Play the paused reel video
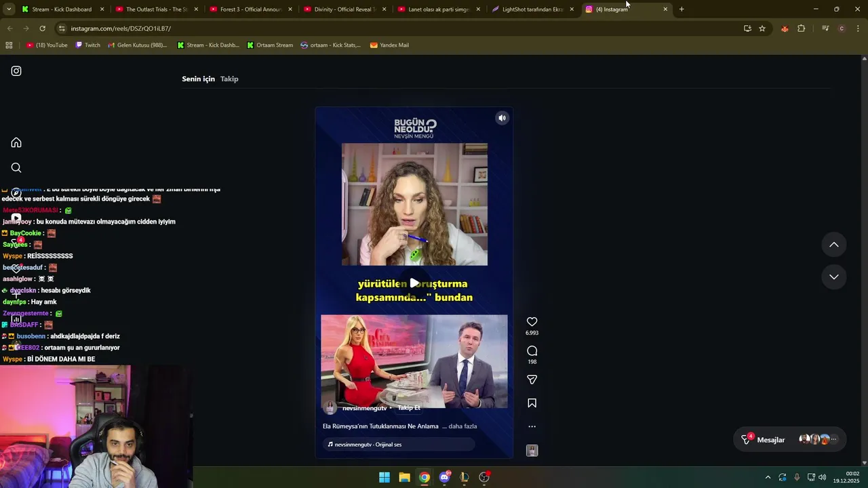Viewport: 868px width, 488px height. point(414,283)
